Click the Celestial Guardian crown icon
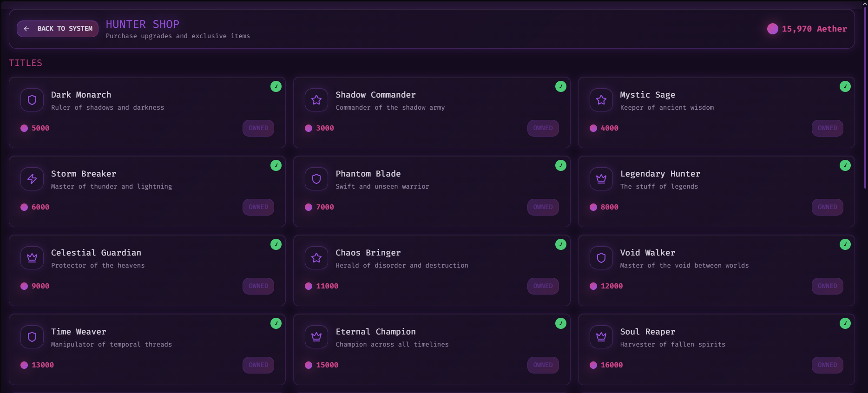The width and height of the screenshot is (868, 393). (32, 258)
